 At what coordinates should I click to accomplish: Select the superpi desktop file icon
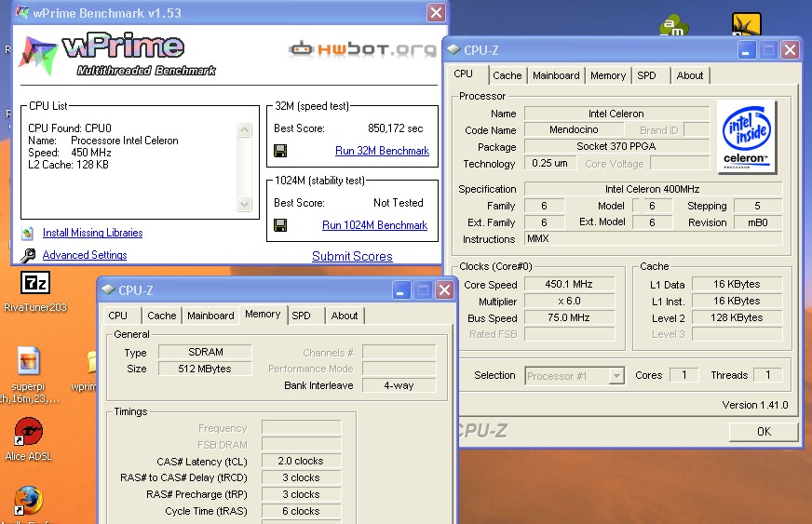coord(29,361)
